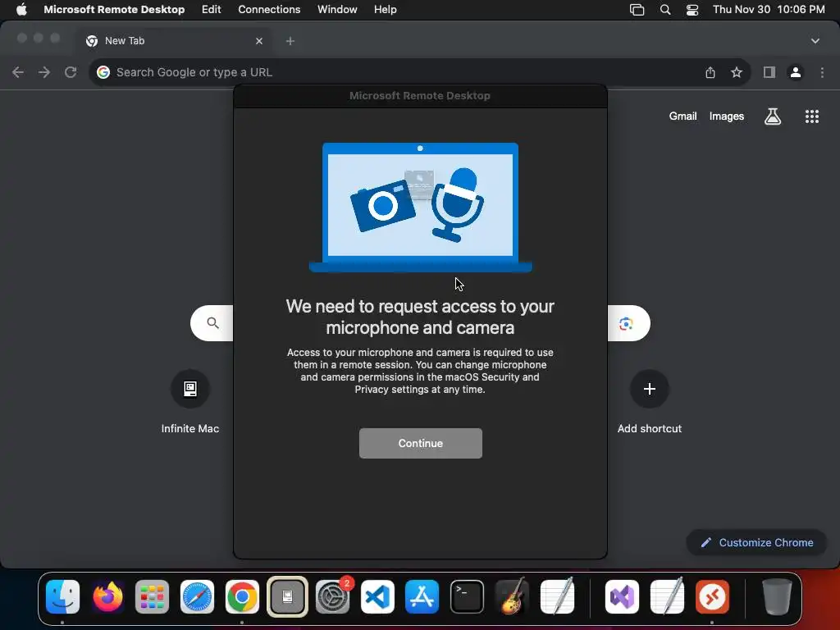Image resolution: width=840 pixels, height=630 pixels.
Task: Click the date and time in menu bar
Action: [769, 10]
